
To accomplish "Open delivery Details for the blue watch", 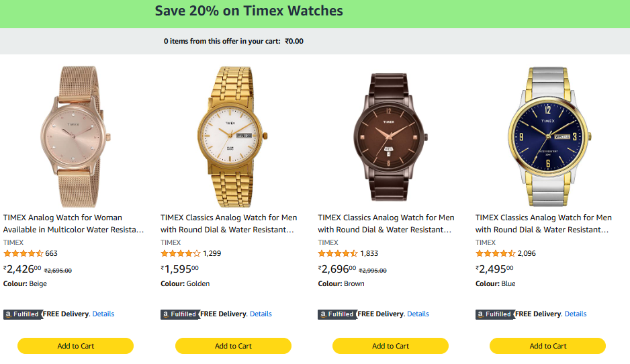I will [576, 314].
